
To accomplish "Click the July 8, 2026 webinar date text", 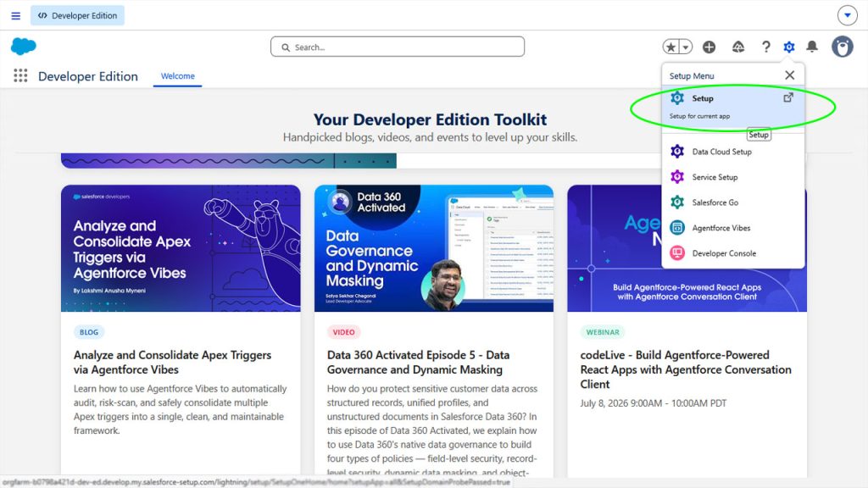I will pyautogui.click(x=654, y=403).
